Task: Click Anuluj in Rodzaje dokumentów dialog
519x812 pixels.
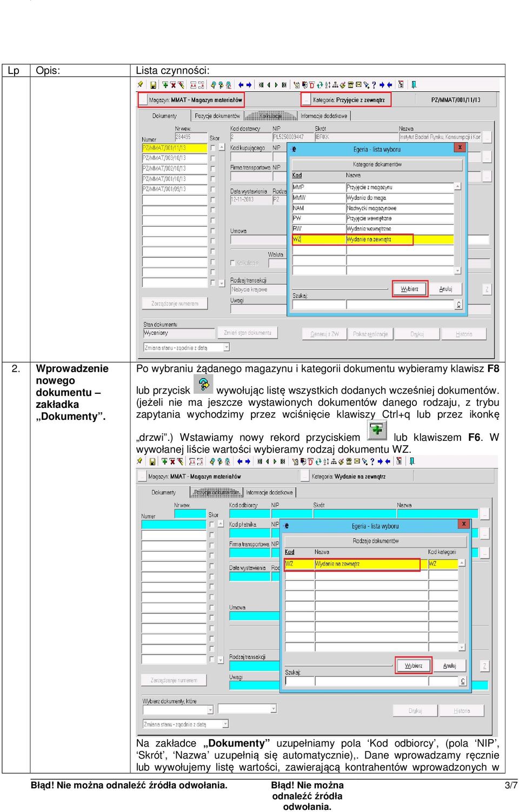Action: click(x=449, y=666)
